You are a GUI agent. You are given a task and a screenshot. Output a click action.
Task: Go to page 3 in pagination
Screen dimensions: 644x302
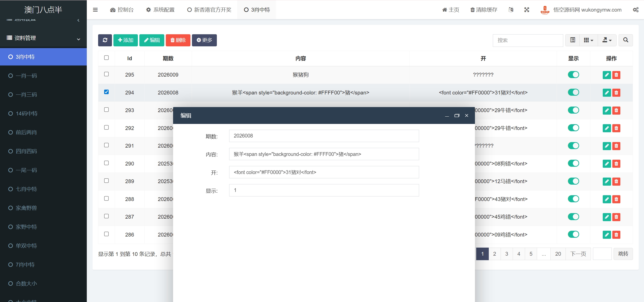pos(507,254)
